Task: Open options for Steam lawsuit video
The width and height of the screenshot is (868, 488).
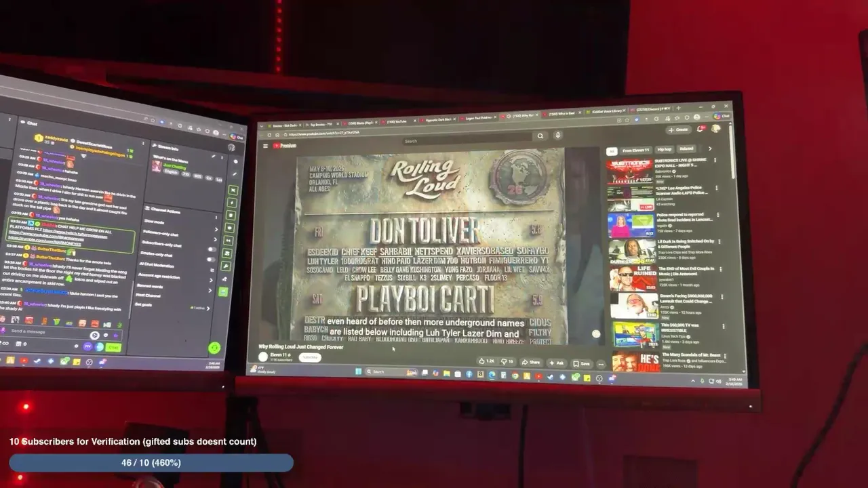Action: click(722, 297)
